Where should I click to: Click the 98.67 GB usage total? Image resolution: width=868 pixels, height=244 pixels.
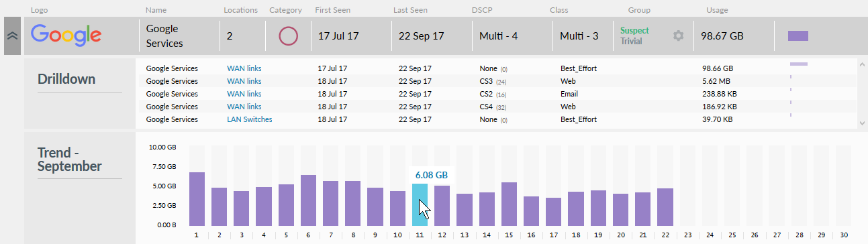(722, 36)
